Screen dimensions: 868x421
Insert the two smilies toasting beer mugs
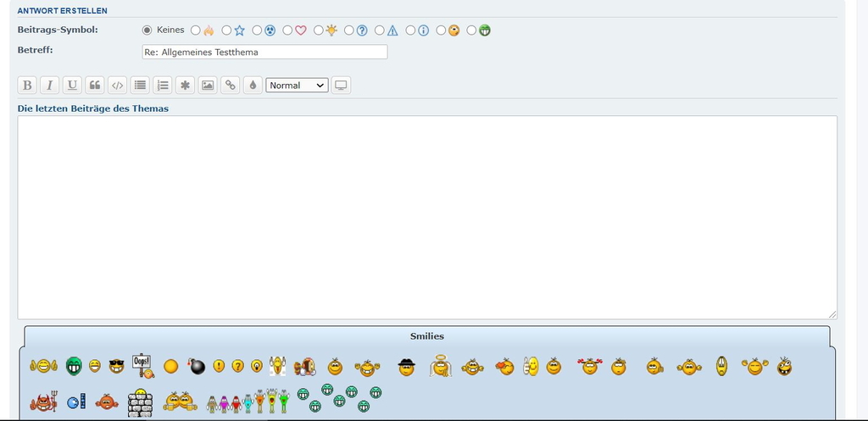click(180, 402)
